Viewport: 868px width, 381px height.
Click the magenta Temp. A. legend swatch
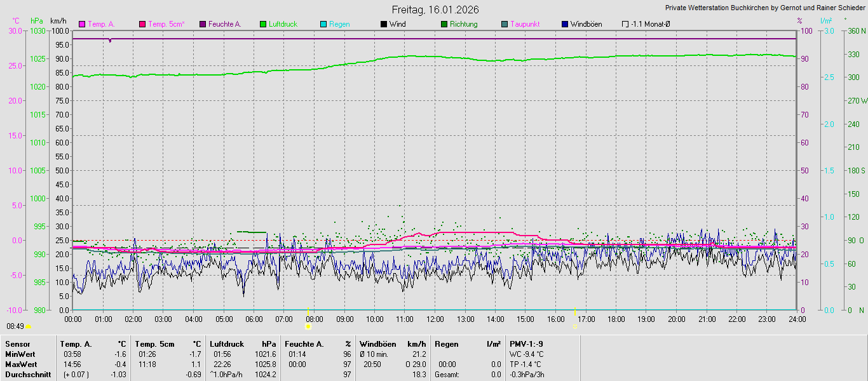click(x=82, y=24)
